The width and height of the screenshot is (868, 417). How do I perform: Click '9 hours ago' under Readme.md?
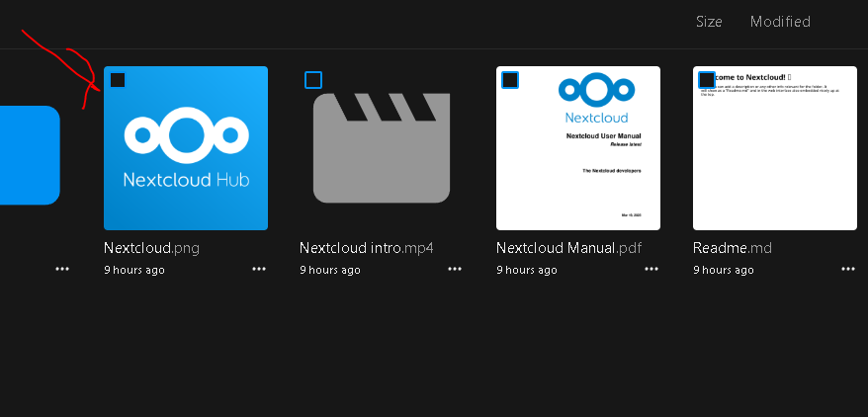723,270
